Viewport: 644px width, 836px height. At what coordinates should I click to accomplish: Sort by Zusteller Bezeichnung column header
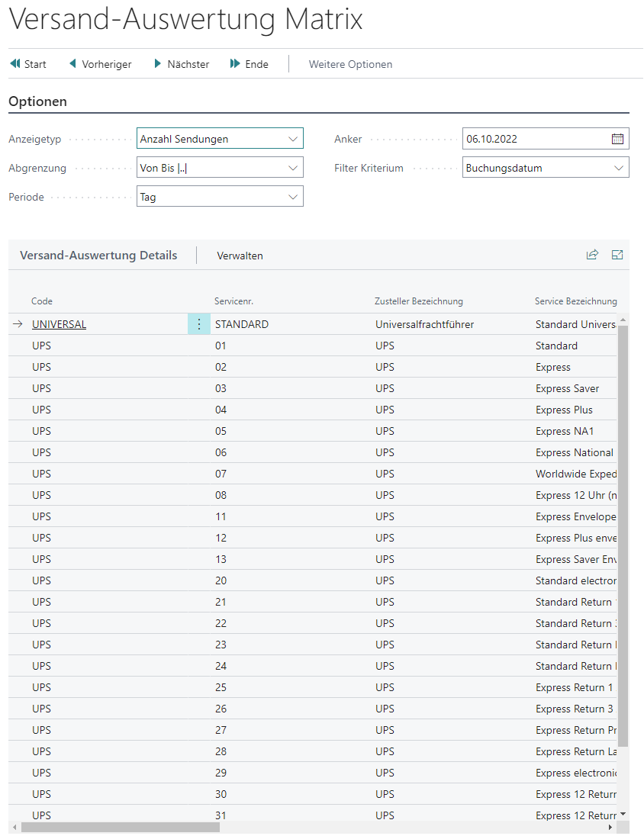click(x=419, y=301)
